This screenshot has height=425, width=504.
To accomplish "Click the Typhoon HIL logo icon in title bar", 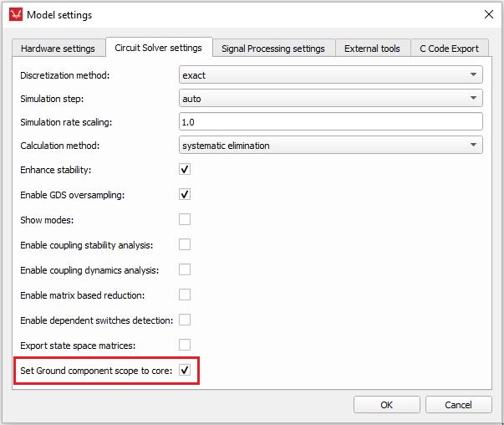I will tap(15, 14).
